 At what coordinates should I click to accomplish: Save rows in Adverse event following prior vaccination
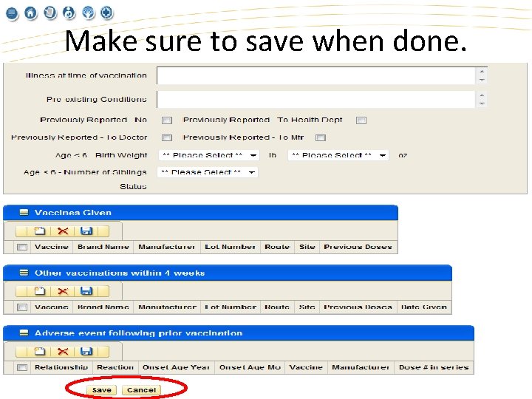coord(86,351)
